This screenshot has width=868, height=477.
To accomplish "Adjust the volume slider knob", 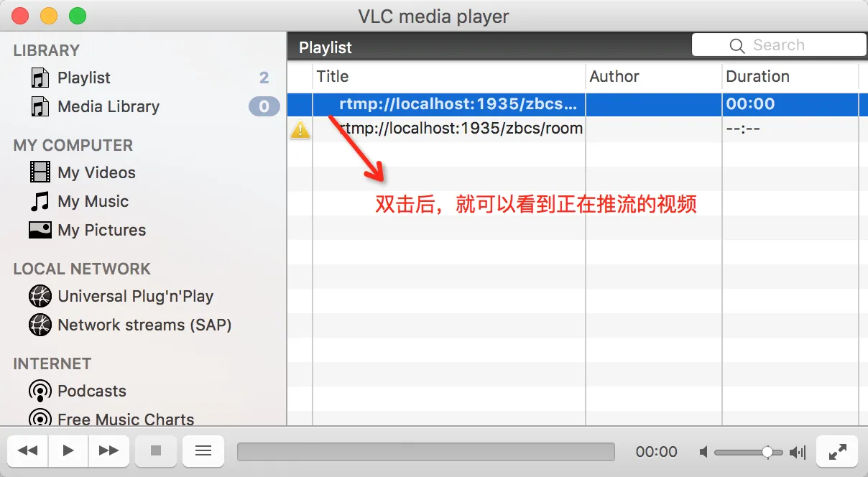I will 767,452.
